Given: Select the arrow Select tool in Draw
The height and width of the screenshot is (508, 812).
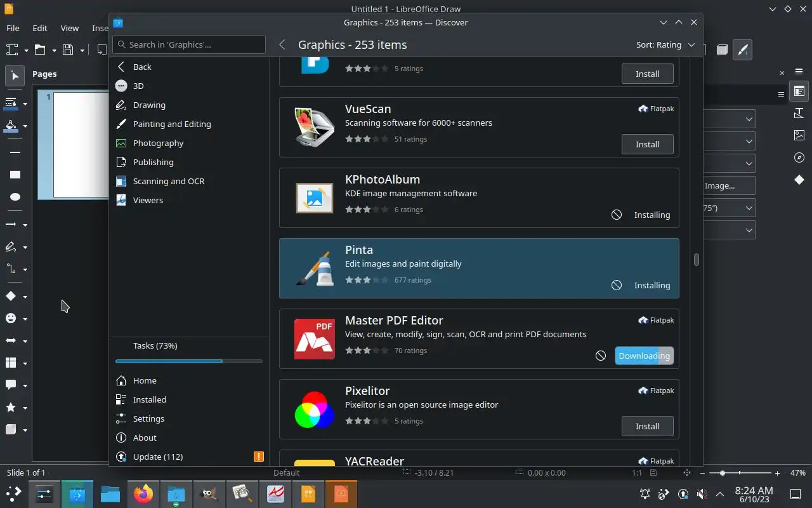Looking at the screenshot, I should (x=15, y=76).
